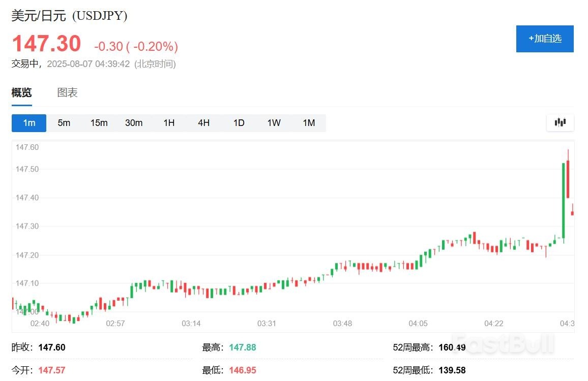Select the 1H timeframe button
This screenshot has height=381, width=588.
169,123
